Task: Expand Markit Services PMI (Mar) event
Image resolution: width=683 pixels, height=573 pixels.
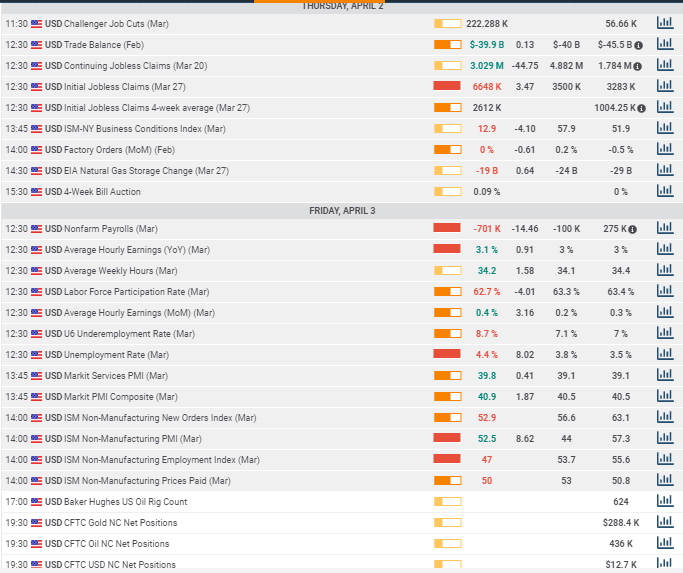Action: tap(115, 376)
